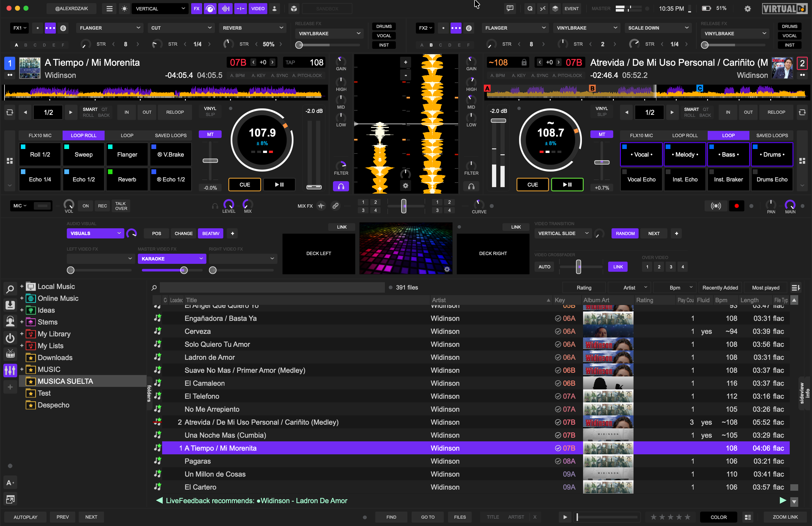Image resolution: width=812 pixels, height=526 pixels.
Task: Click the AUTOPLAY button
Action: (26, 517)
